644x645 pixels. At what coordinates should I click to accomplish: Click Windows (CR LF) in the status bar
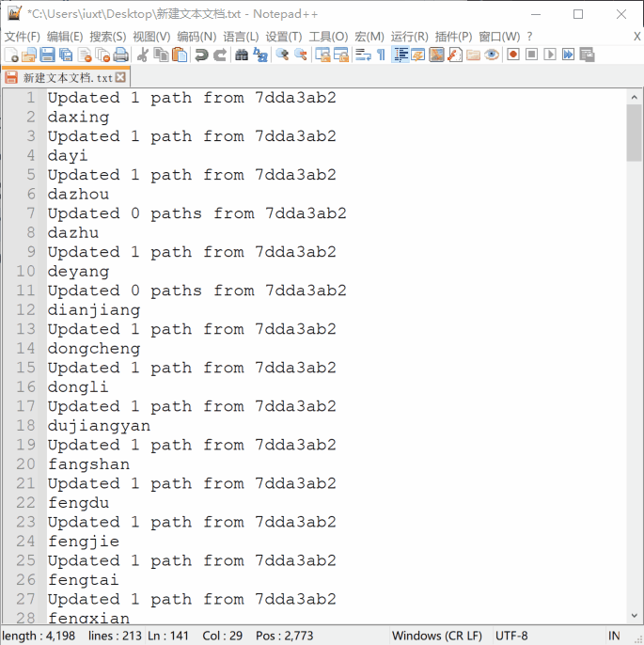pyautogui.click(x=436, y=636)
